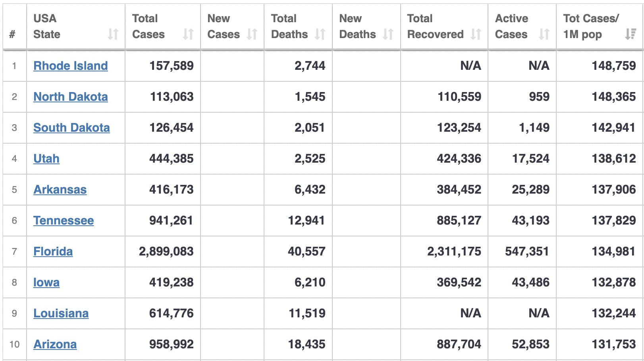Click the Arizona link
Screen dimensions: 644x361
[55, 344]
